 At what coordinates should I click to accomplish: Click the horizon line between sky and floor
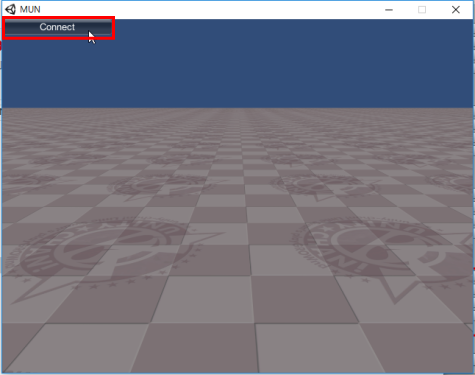coord(237,108)
